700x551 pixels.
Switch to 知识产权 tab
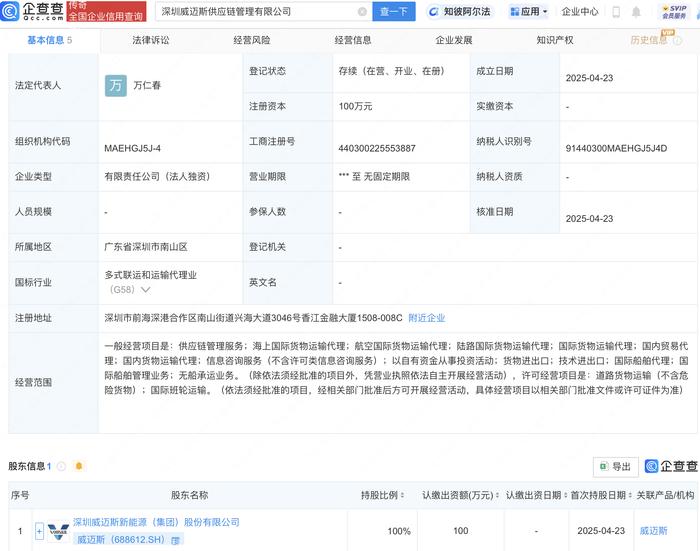click(x=555, y=40)
